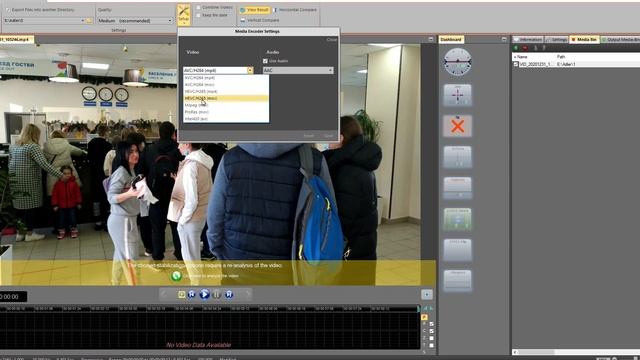This screenshot has height=360, width=640.
Task: Play the video with the blue play button
Action: coord(204,294)
